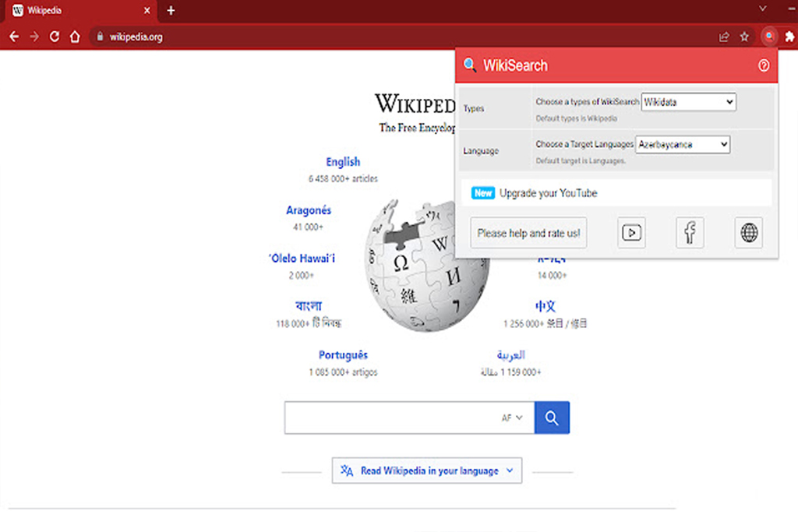Open the ʻŌlelo Hawaiʻi Wikipedia link
Image resolution: width=798 pixels, height=532 pixels.
(x=302, y=259)
